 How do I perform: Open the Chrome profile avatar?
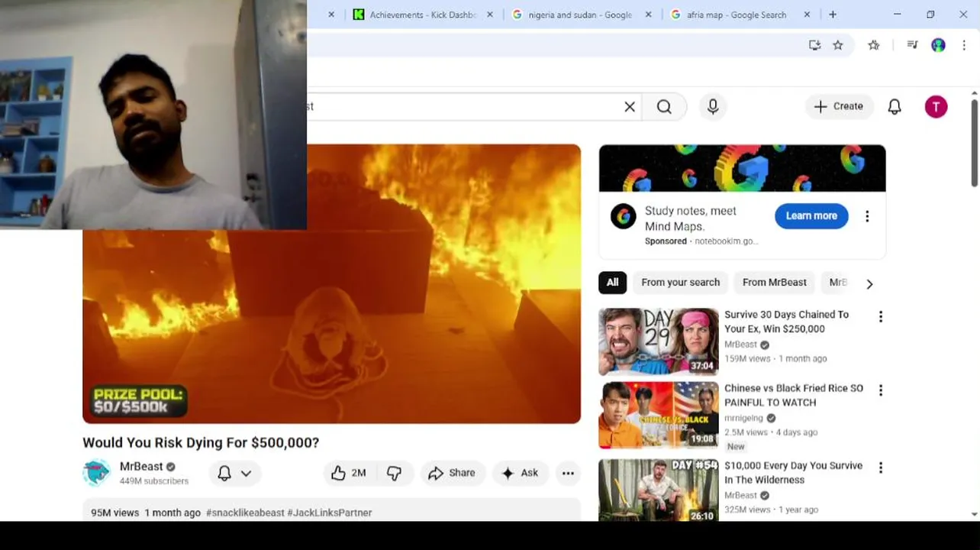(x=938, y=45)
